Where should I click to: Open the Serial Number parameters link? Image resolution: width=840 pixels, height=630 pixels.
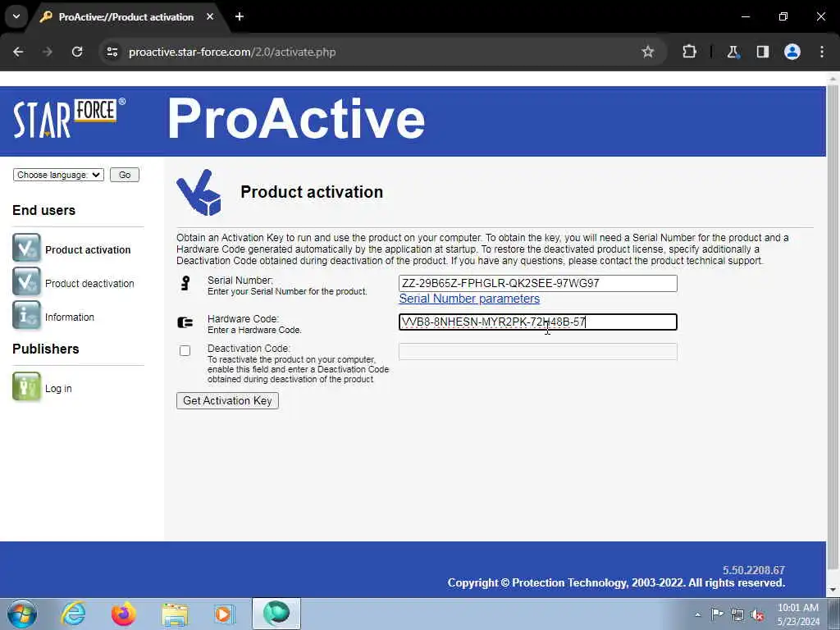(469, 299)
